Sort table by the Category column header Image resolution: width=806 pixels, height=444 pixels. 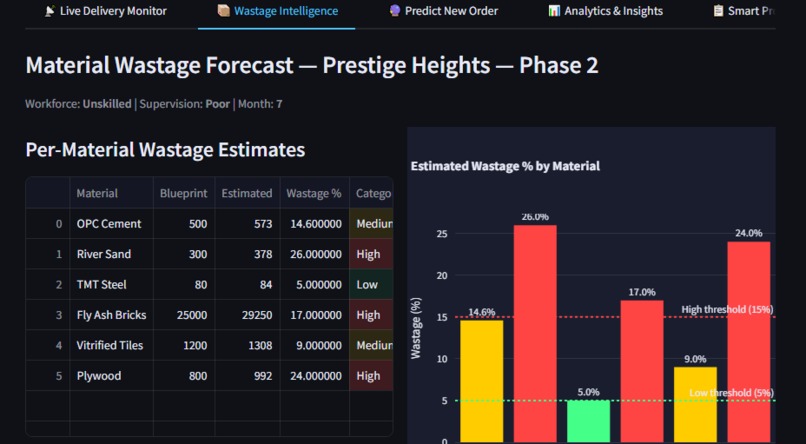371,193
